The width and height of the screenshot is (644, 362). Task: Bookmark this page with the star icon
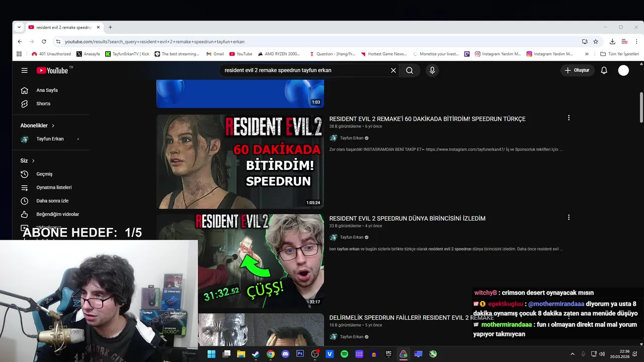596,42
